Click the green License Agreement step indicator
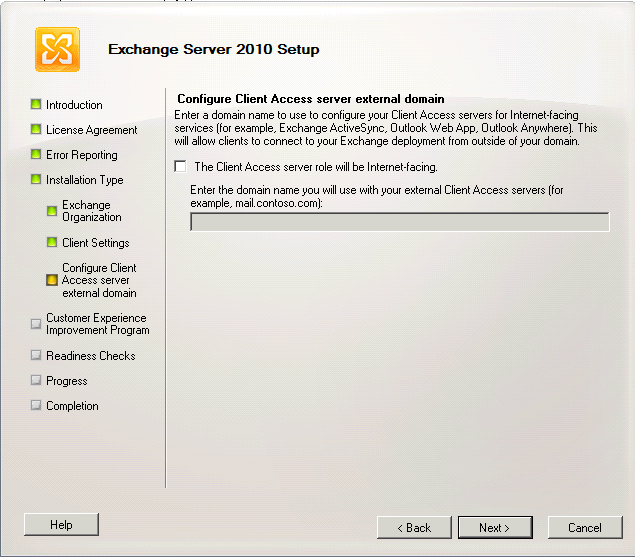Screen dimensions: 635x557 [36, 130]
